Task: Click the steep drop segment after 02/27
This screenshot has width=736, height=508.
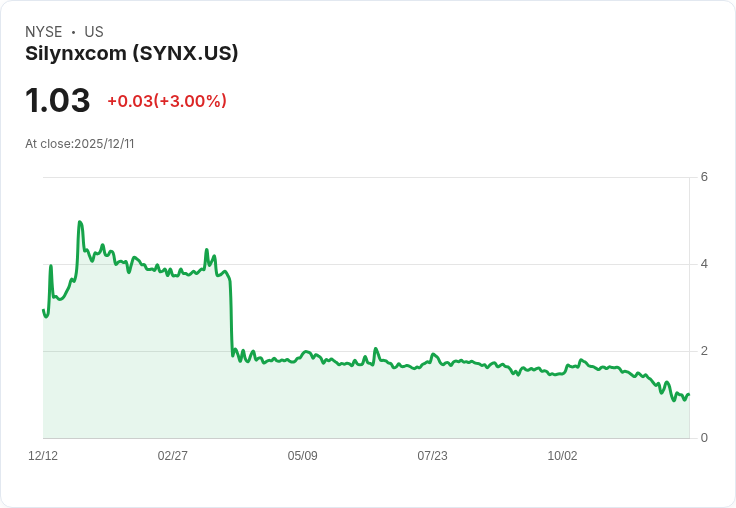Action: click(231, 317)
